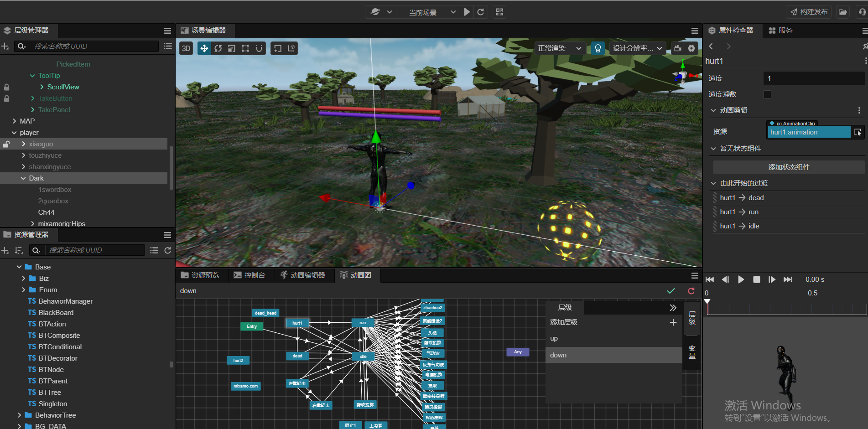
Task: Collapse the ToolTip node
Action: (32, 76)
